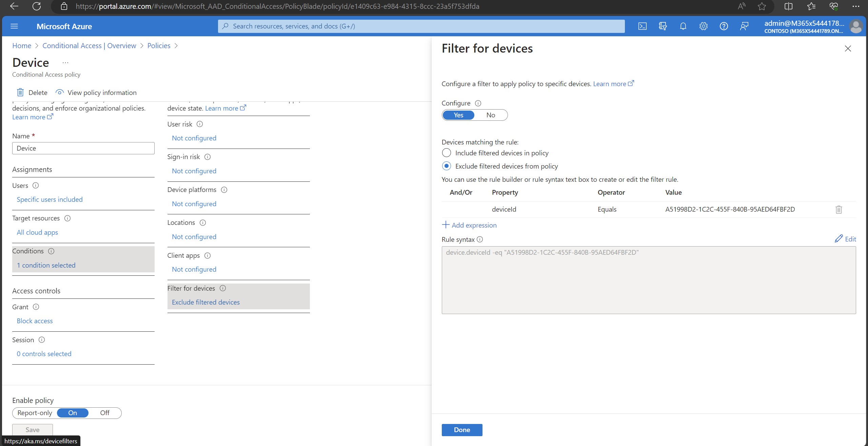Delete the deviceId expression row
Screen dimensions: 868x446
pos(839,210)
